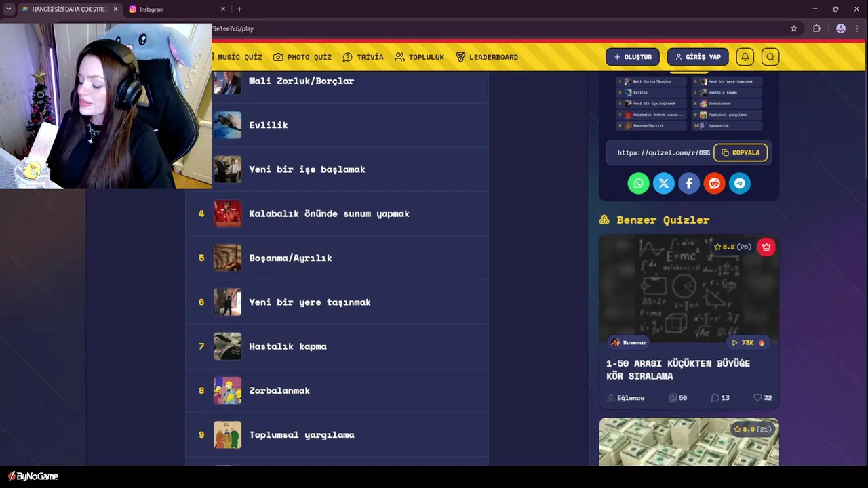This screenshot has height=488, width=868.
Task: Open 1-50 ARASI KÜÇÜKTEN BÜYÜĞE quiz title
Action: coord(678,369)
